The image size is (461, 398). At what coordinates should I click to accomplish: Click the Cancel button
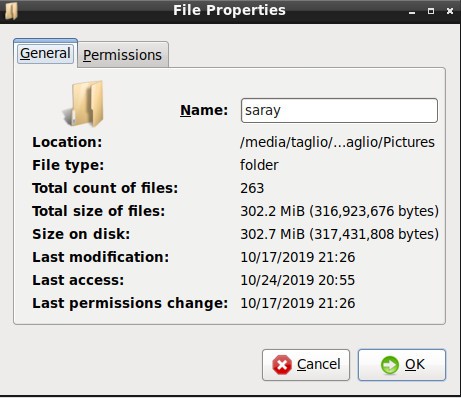[x=306, y=365]
